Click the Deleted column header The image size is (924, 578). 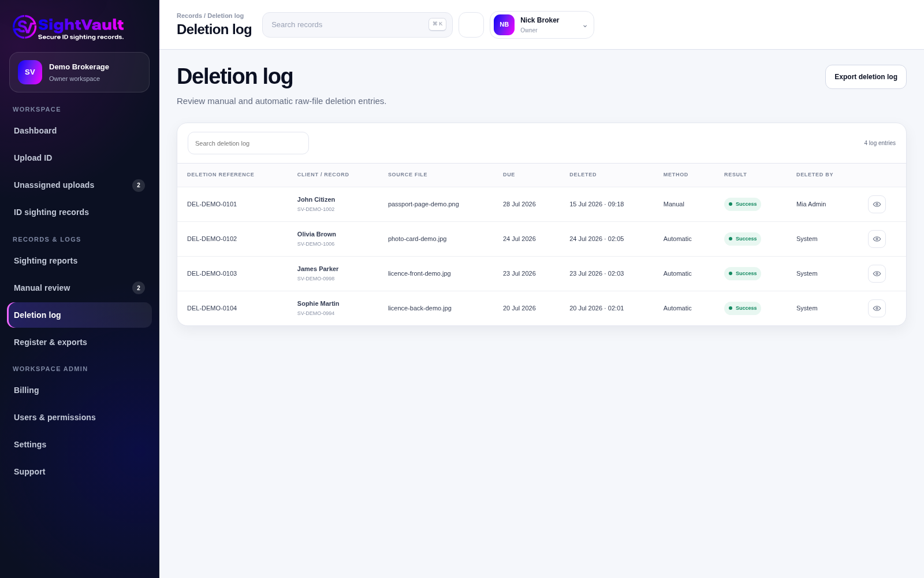point(583,175)
